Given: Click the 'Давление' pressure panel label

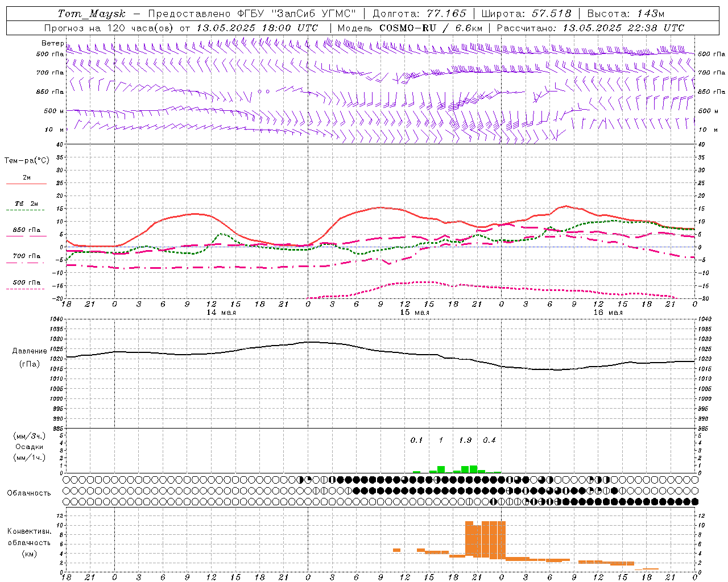Looking at the screenshot, I should [x=30, y=351].
